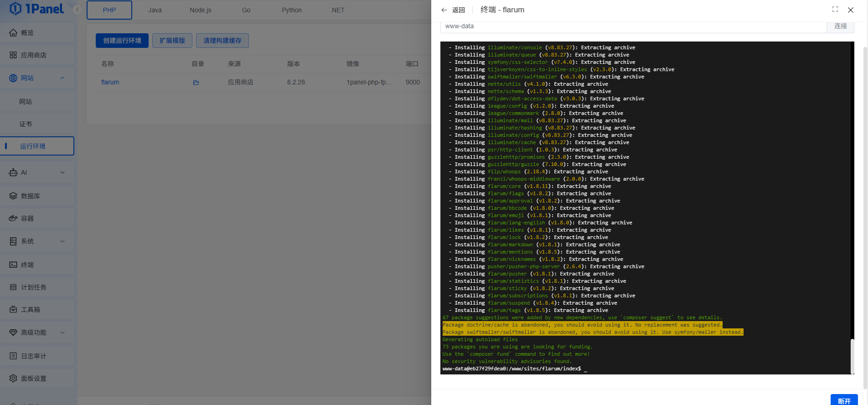Click the doctrine/cache abandoned warning line
The image size is (868, 405).
582,325
